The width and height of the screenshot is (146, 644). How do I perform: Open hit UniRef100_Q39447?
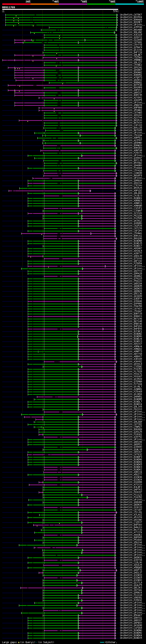pos(131,158)
